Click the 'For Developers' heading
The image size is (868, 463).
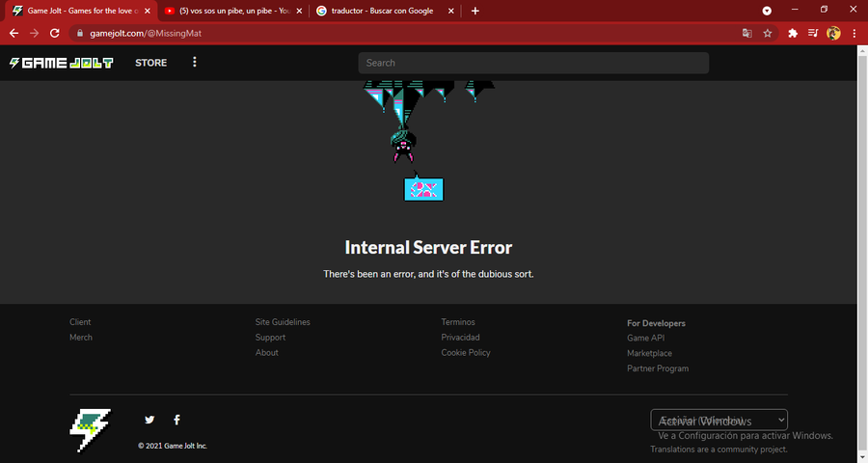point(656,323)
